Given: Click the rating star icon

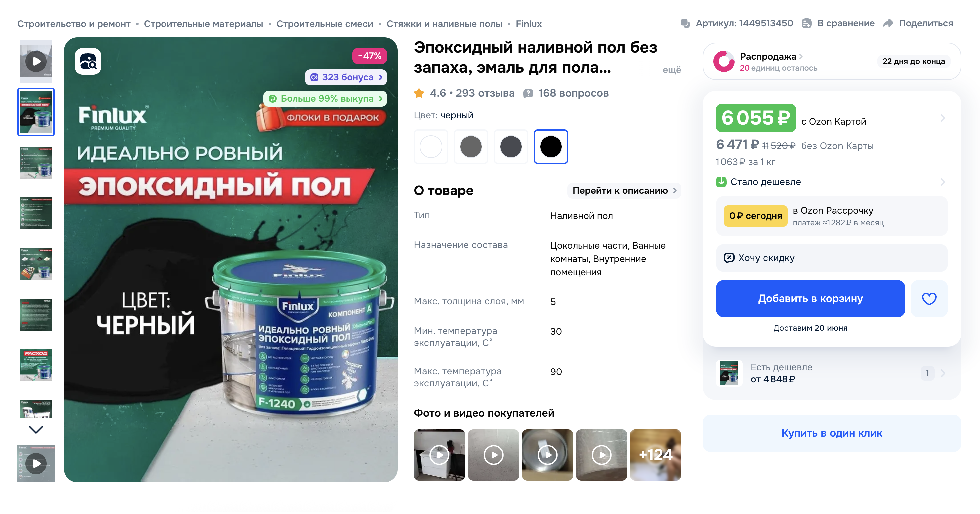Looking at the screenshot, I should click(x=419, y=93).
